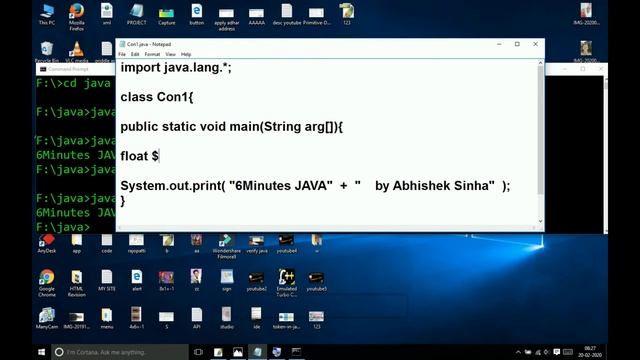Image resolution: width=640 pixels, height=360 pixels.
Task: Show hidden system tray icons
Action: pos(518,352)
